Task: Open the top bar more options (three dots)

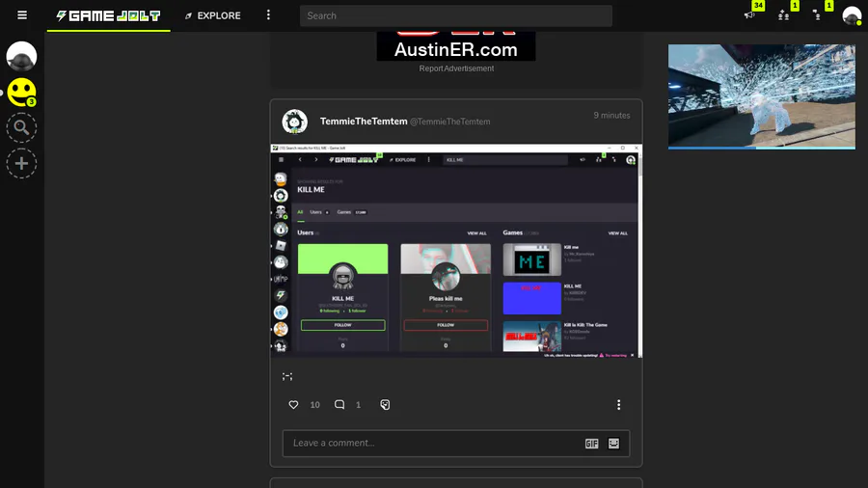Action: pyautogui.click(x=268, y=14)
